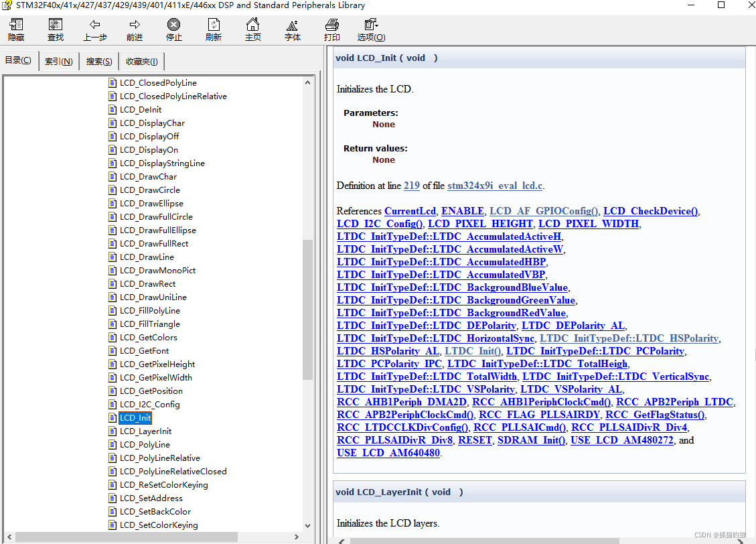756x544 pixels.
Task: Select LCD_ReSetColorKeying in the tree
Action: 164,484
